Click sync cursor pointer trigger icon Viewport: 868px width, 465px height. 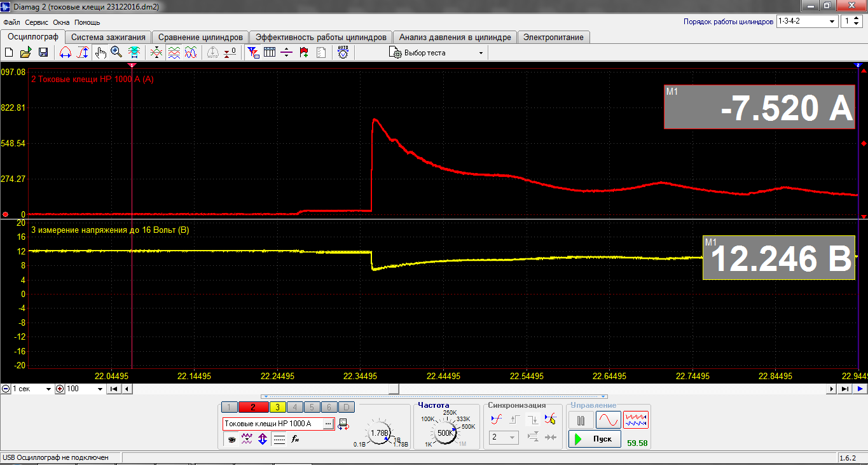[x=550, y=419]
